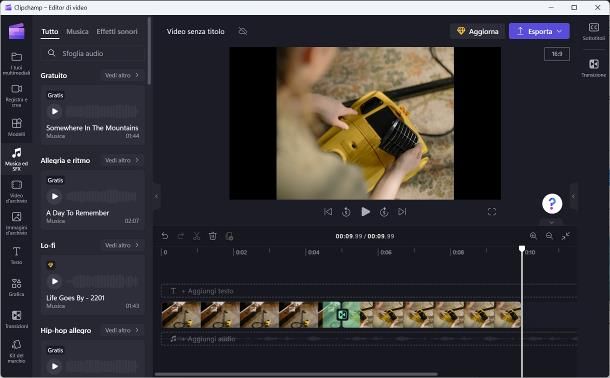Open Transizioni panel in left sidebar
The width and height of the screenshot is (610, 378).
click(16, 319)
